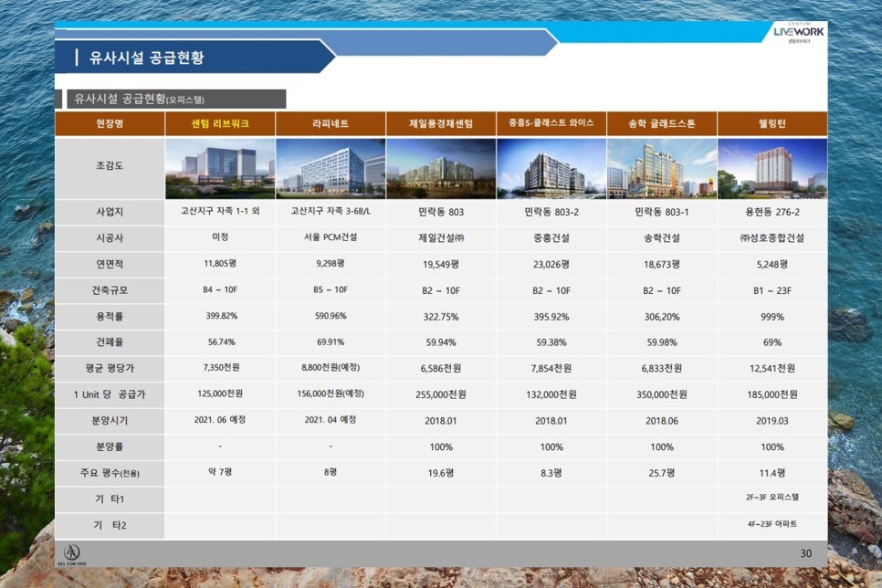The width and height of the screenshot is (882, 588).
Task: Click the 평균 평당가 row label
Action: point(110,369)
